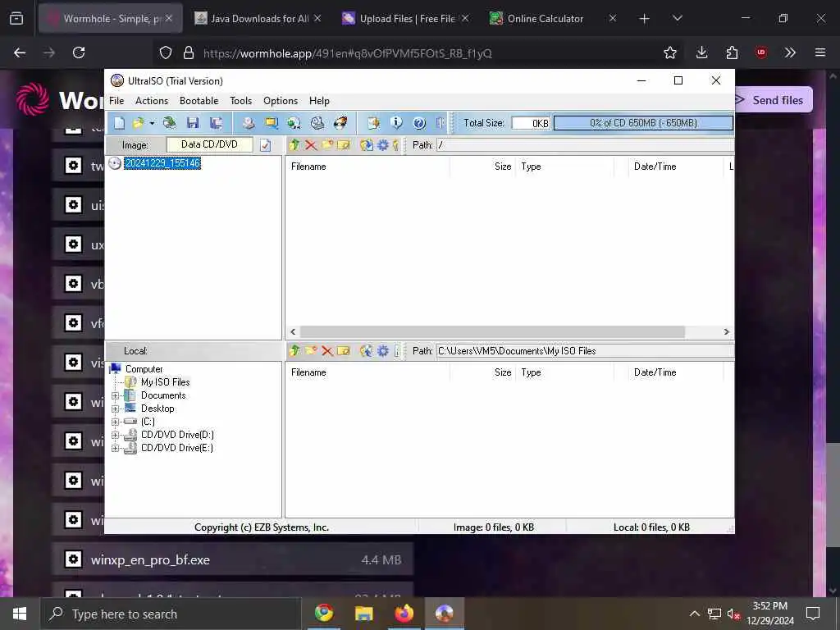
Task: Switch to the Online Calculator browser tab
Action: pos(552,18)
